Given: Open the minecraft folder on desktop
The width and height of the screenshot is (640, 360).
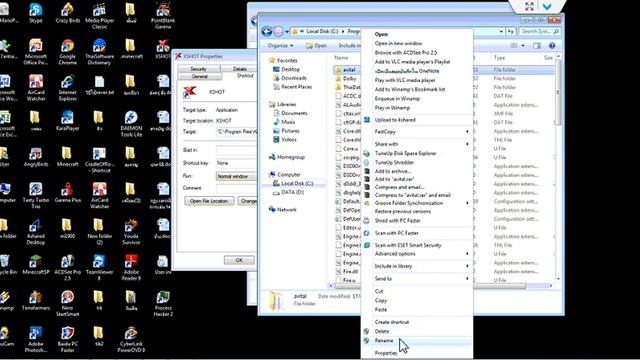Looking at the screenshot, I should pos(131,49).
